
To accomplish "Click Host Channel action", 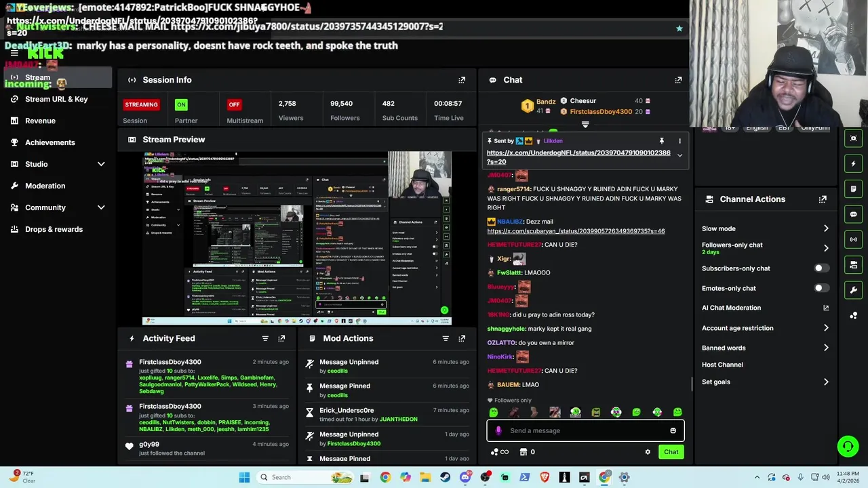I will [x=722, y=365].
